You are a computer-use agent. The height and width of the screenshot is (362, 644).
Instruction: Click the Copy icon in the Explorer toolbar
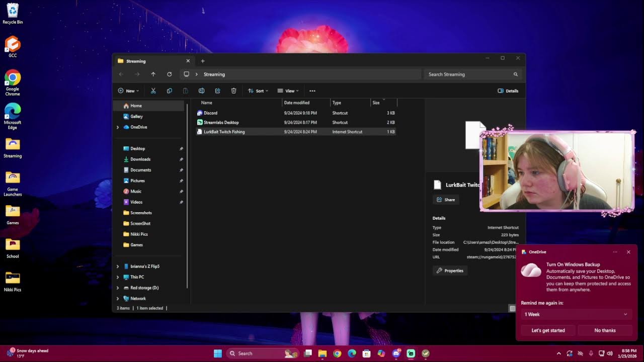pyautogui.click(x=169, y=91)
